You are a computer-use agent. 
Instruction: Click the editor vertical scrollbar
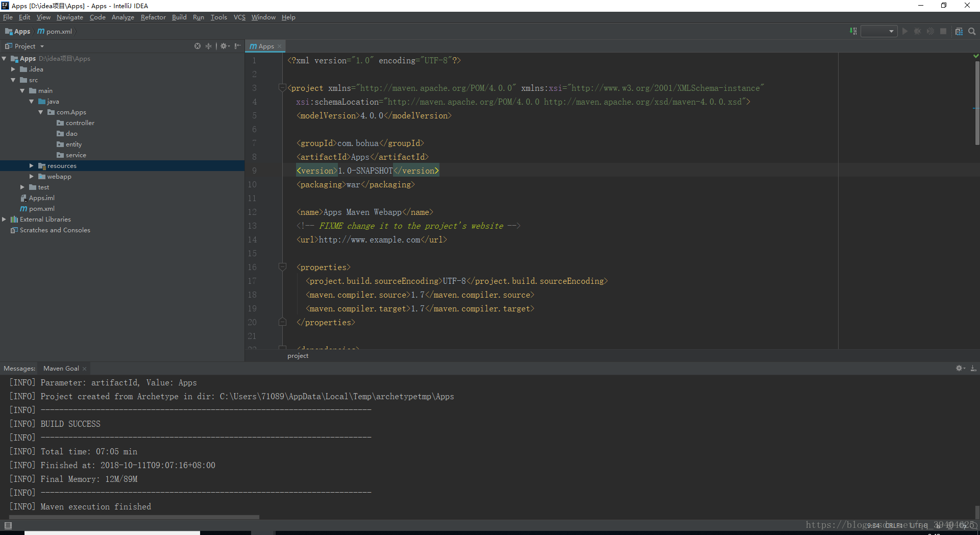click(976, 102)
